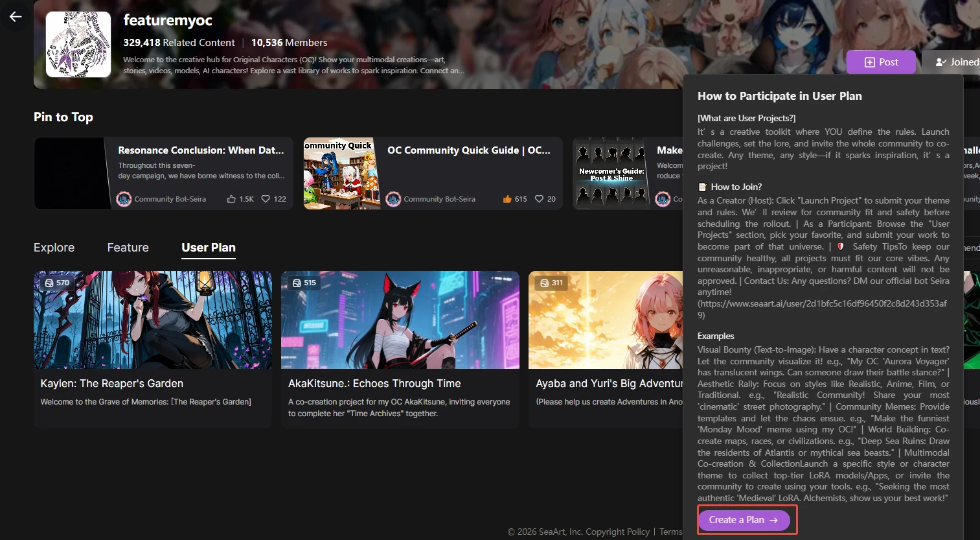Viewport: 980px width, 540px height.
Task: Select the User Plan tab
Action: click(x=209, y=248)
